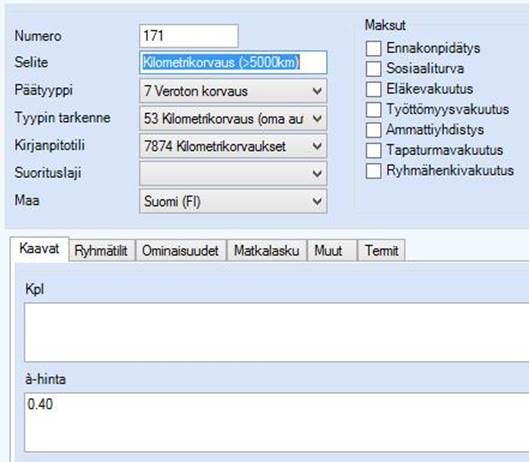This screenshot has width=529, height=462.
Task: Click into the Kpl formula box
Action: coord(277,332)
